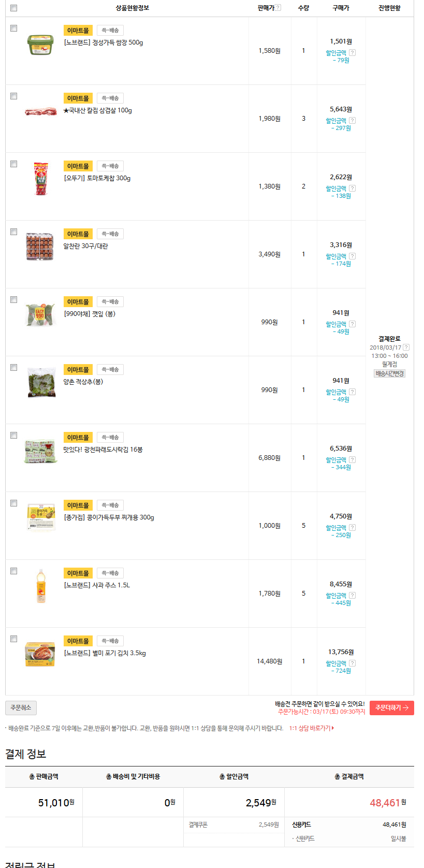Toggle the select-all checkbox in header
The width and height of the screenshot is (424, 868).
coord(14,8)
